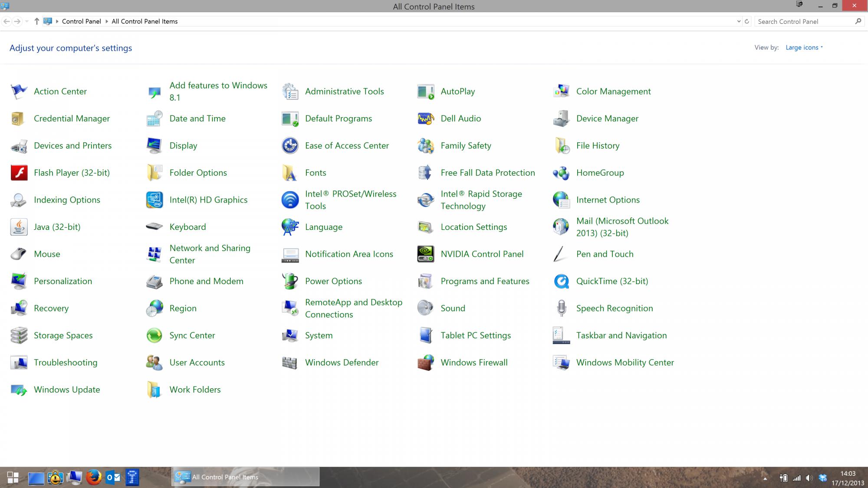Open Network and Sharing Center link
The image size is (868, 488).
210,254
